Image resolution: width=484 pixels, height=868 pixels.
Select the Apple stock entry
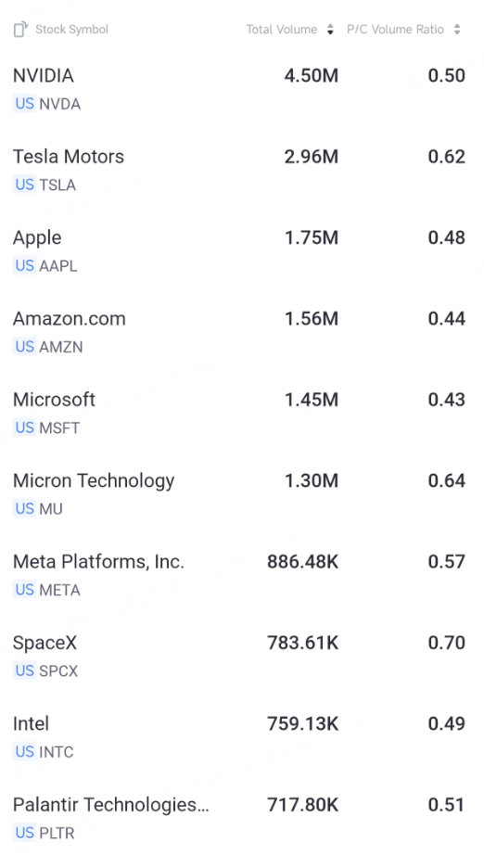pos(242,250)
